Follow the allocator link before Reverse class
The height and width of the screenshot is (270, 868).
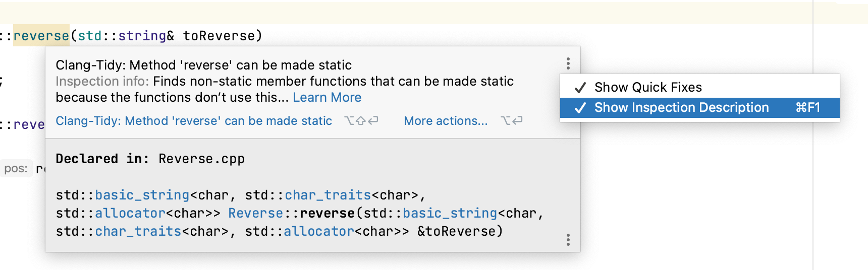[130, 213]
